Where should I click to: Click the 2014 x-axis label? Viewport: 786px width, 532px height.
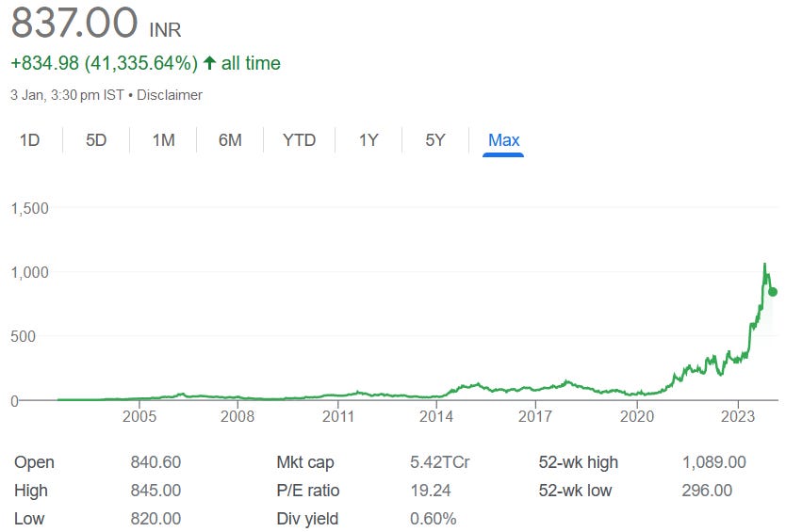[436, 416]
